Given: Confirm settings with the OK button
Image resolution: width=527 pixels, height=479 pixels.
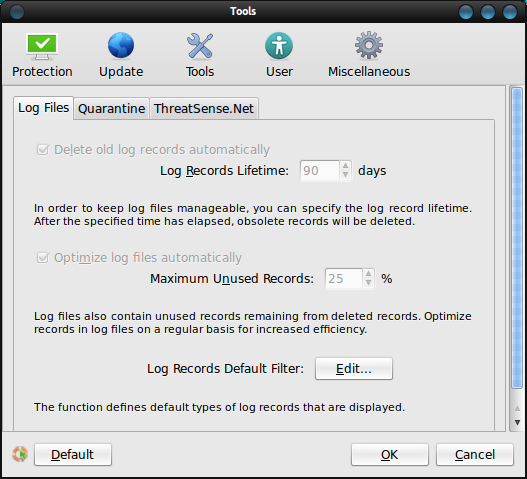Looking at the screenshot, I should 390,454.
